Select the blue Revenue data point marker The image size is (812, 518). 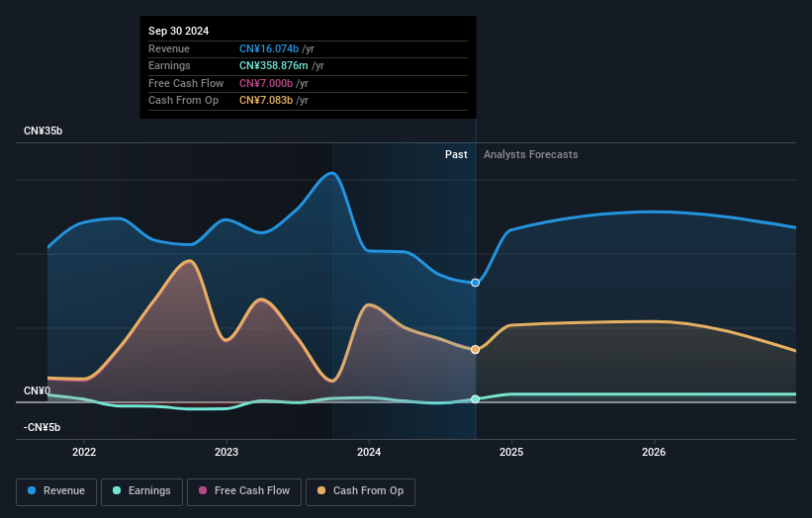475,283
